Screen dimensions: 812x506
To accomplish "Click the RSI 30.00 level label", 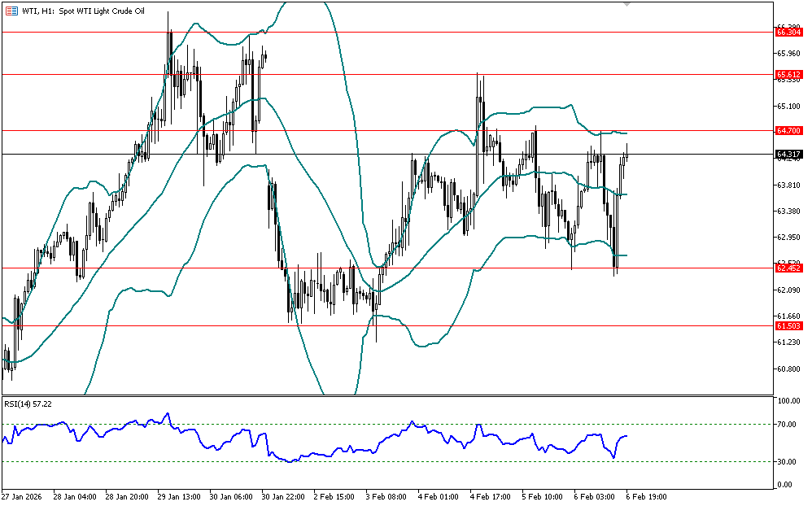I will 788,462.
